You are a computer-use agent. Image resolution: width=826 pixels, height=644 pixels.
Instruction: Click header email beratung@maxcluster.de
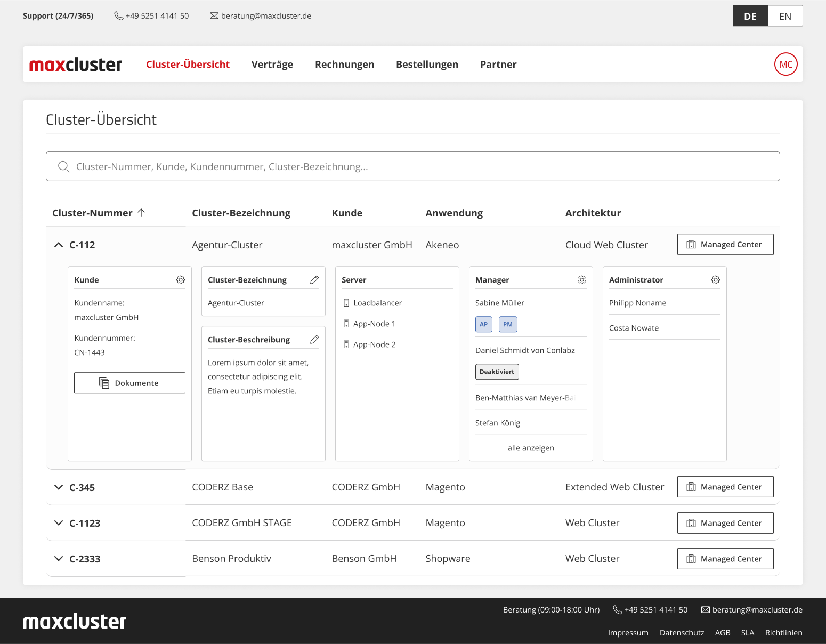point(266,16)
